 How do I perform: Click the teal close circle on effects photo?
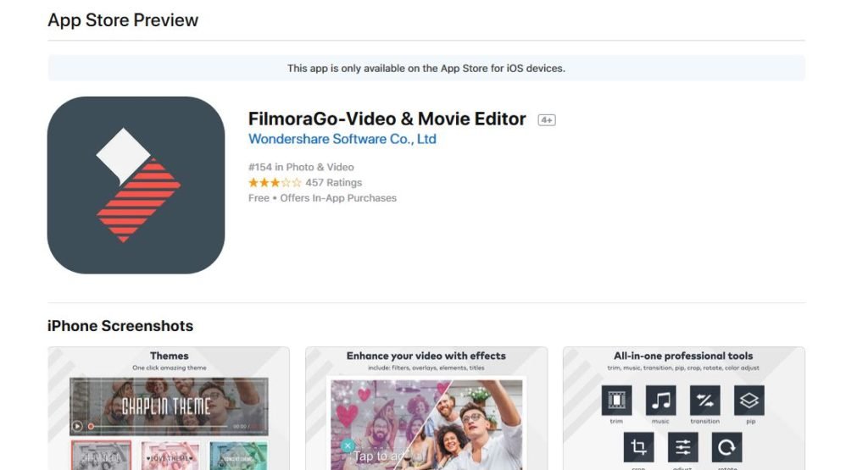[x=347, y=445]
